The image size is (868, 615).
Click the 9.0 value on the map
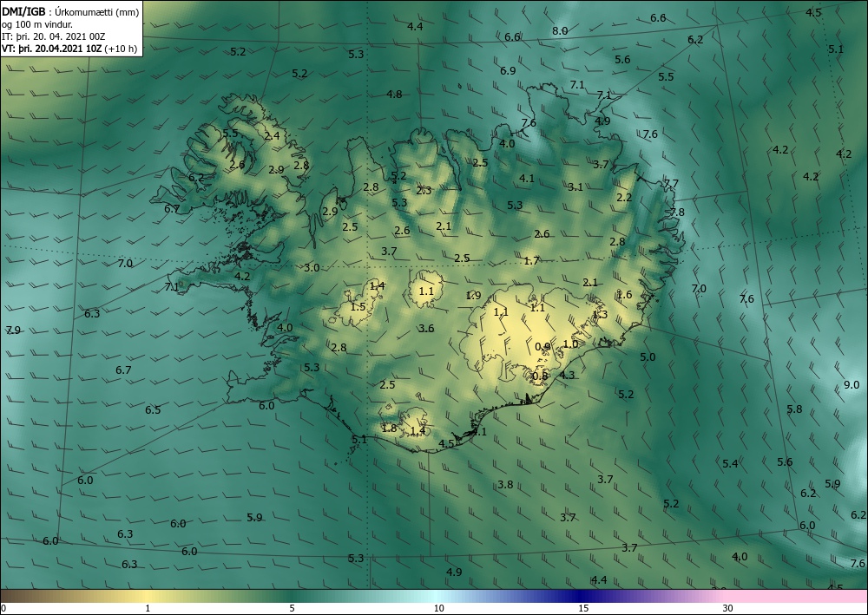point(852,385)
